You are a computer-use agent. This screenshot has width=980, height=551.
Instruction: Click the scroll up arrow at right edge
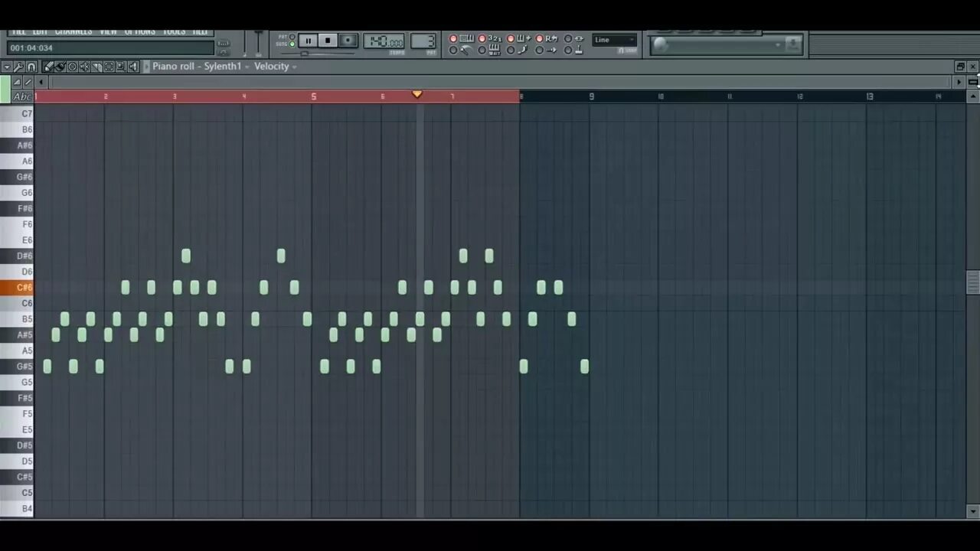pos(973,96)
